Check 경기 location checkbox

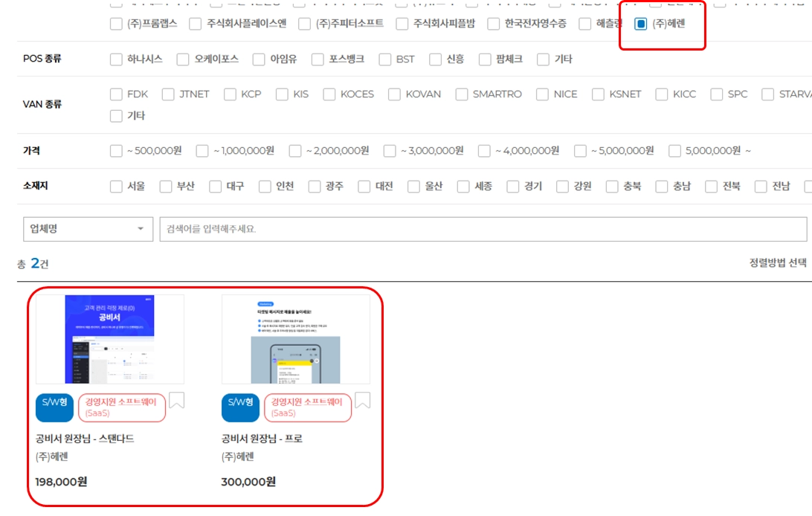click(512, 187)
